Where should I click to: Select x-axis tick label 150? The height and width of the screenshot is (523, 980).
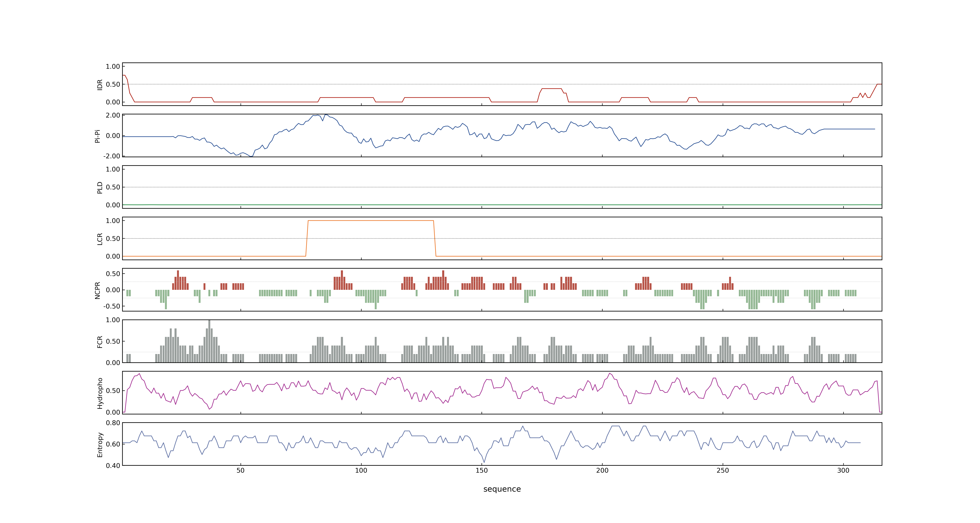click(x=482, y=470)
